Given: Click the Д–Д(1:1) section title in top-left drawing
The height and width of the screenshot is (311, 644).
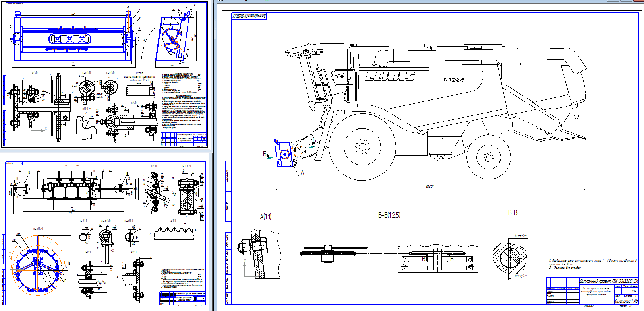Looking at the screenshot, I should (110, 73).
